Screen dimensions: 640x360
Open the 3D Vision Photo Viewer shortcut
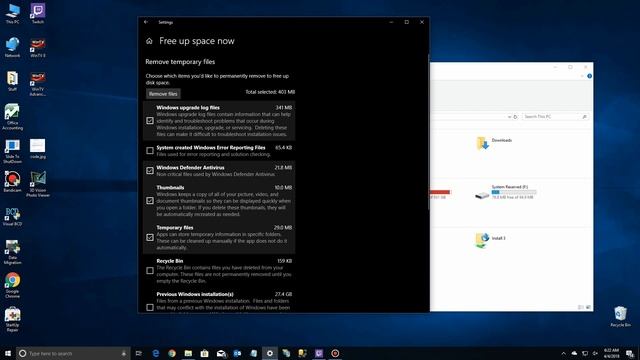[x=38, y=184]
